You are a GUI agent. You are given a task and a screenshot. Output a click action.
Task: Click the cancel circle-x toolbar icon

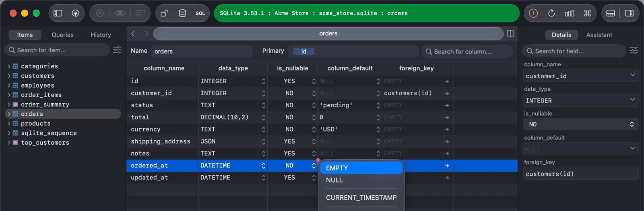point(100,13)
